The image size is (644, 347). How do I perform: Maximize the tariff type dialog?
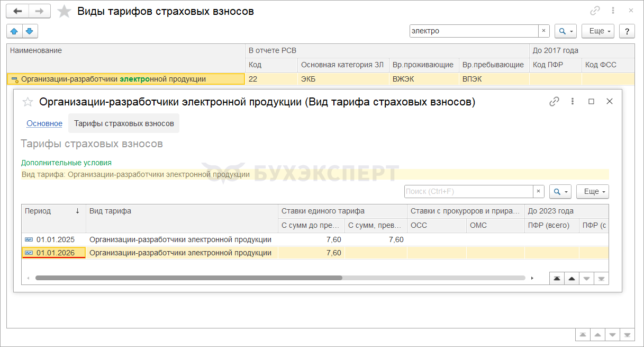click(x=592, y=101)
